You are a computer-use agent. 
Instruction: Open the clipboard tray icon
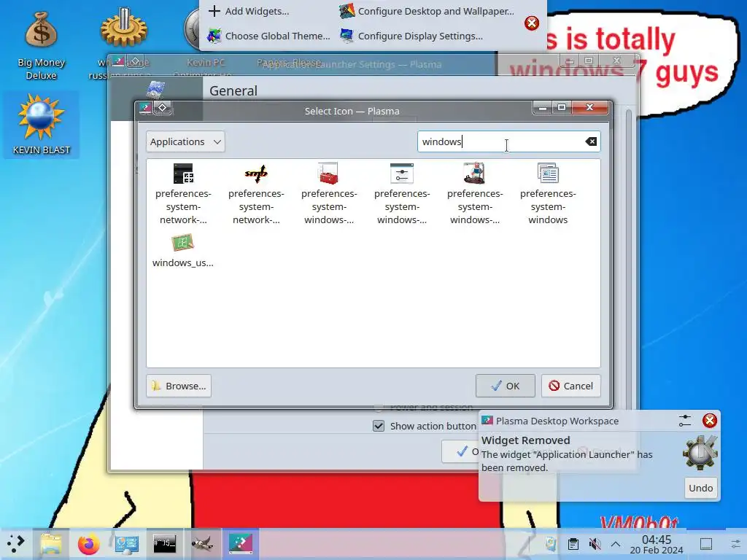[573, 544]
